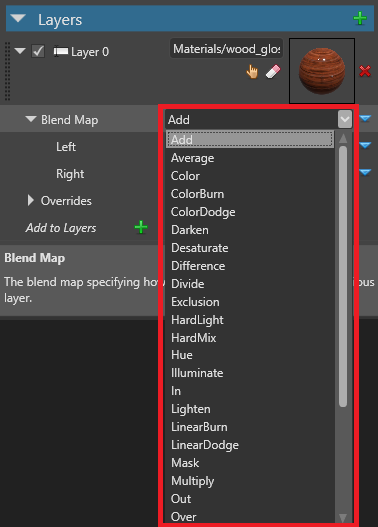Click the drag handle of Layer 0
This screenshot has height=527, width=378.
pyautogui.click(x=7, y=71)
